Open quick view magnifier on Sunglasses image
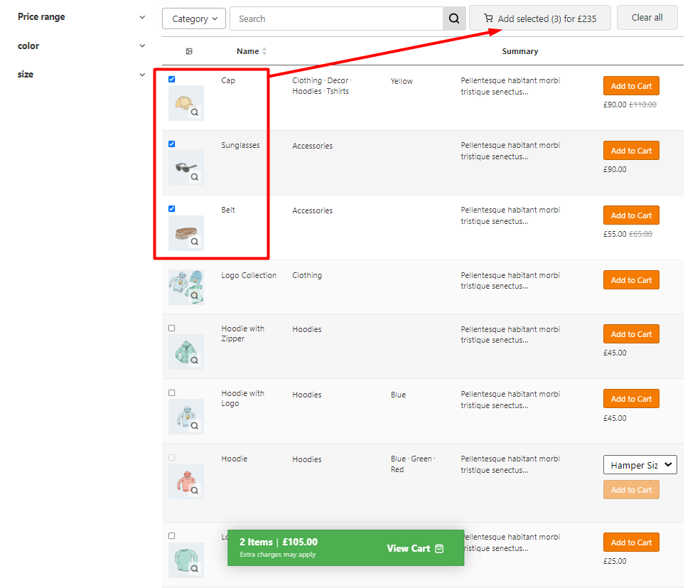 (195, 176)
